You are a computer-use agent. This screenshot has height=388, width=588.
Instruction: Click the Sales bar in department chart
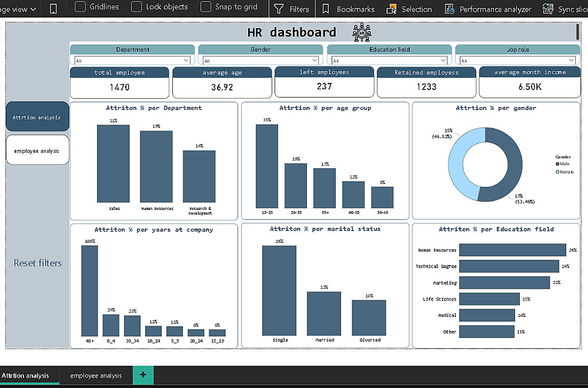point(113,163)
